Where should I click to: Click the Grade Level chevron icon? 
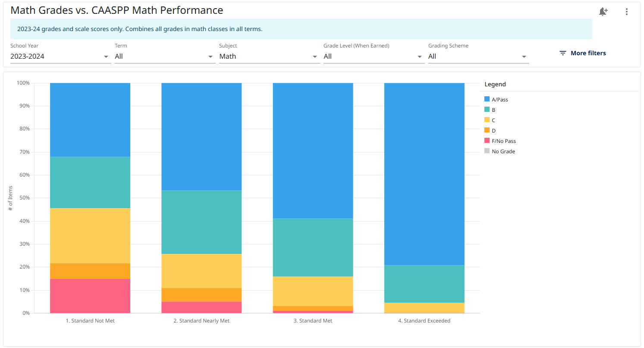click(419, 56)
